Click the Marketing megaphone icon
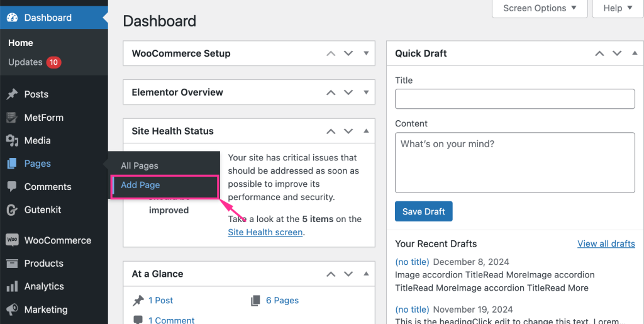 point(12,310)
